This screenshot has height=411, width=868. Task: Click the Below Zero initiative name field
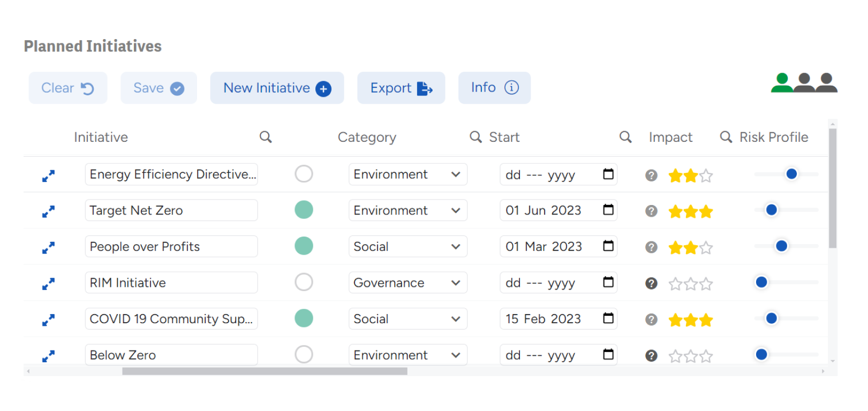[171, 355]
